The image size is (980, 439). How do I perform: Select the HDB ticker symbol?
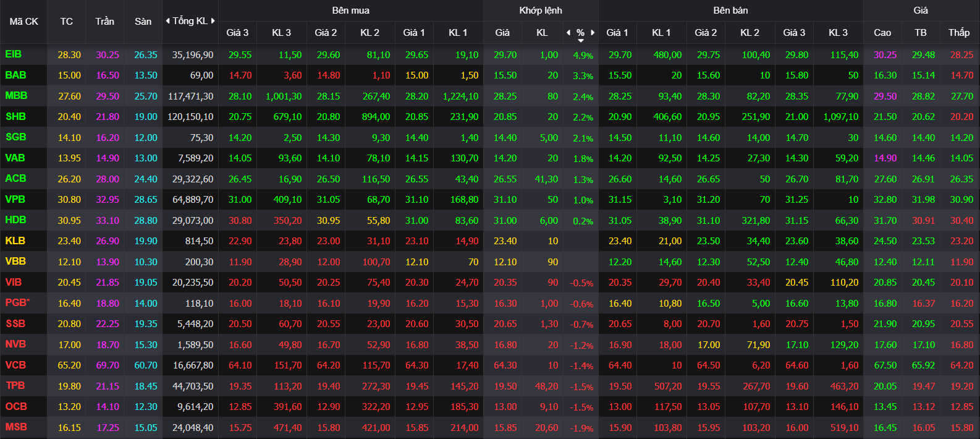pyautogui.click(x=15, y=220)
